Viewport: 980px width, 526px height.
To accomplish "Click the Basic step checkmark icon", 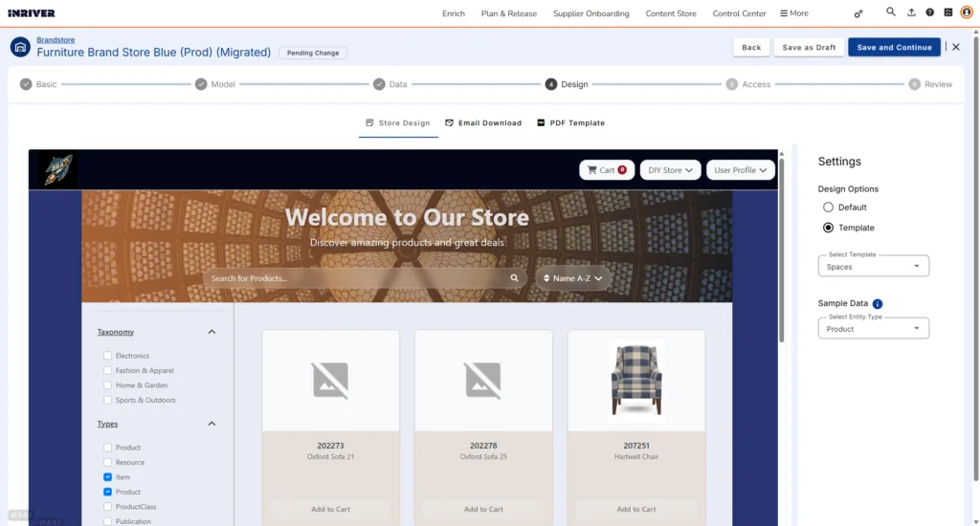I will coord(26,84).
